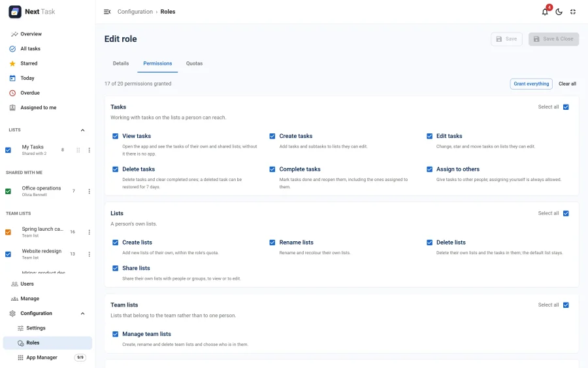Toggle Select all for Team lists
Screen dimensions: 588x368
tap(566, 305)
